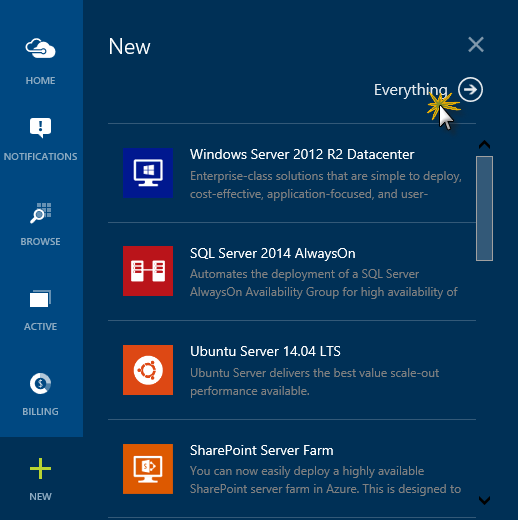Open the Billing icon
The width and height of the screenshot is (518, 520).
40,384
